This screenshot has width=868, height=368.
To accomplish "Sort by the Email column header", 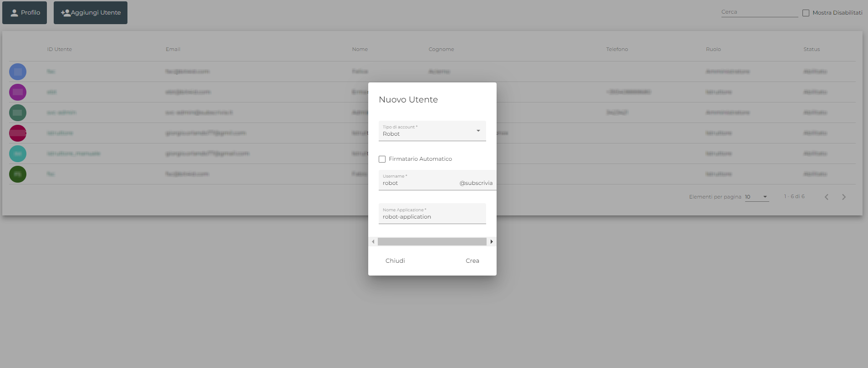I will (x=173, y=49).
